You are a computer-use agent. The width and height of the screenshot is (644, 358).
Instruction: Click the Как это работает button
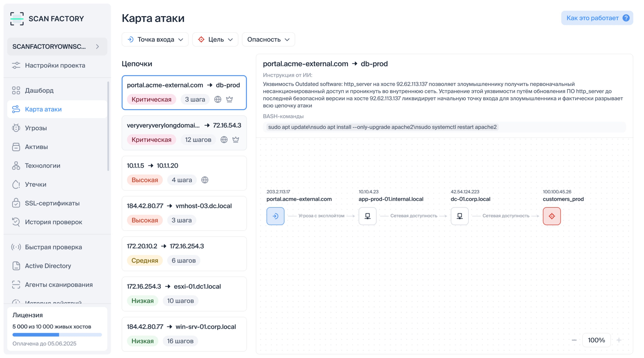[597, 18]
